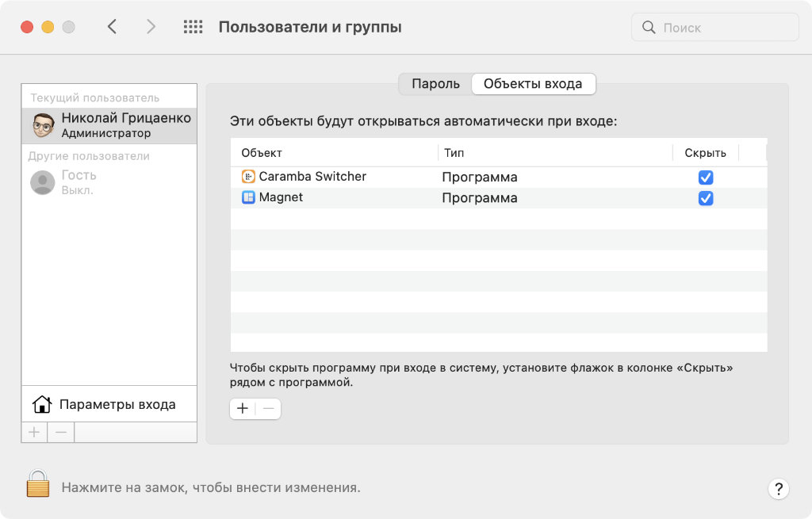
Task: Click the house icon for login options
Action: click(41, 405)
